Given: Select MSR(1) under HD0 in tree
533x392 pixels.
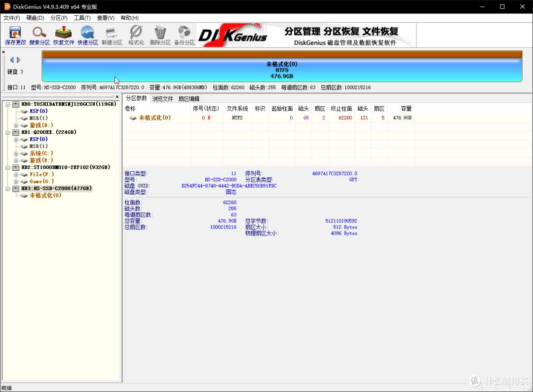Looking at the screenshot, I should [38, 118].
